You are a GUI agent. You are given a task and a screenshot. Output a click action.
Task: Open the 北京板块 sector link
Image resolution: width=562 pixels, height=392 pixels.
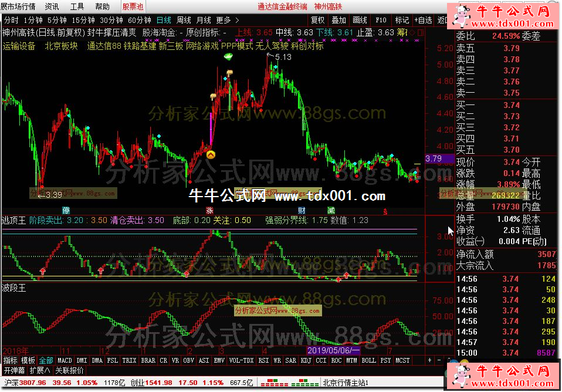pyautogui.click(x=61, y=46)
